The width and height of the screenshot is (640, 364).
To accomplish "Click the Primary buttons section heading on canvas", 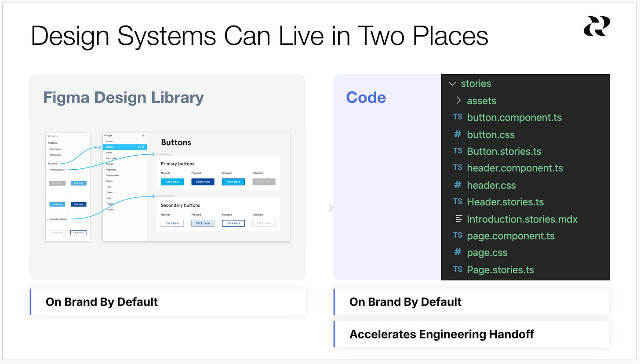I will 178,164.
